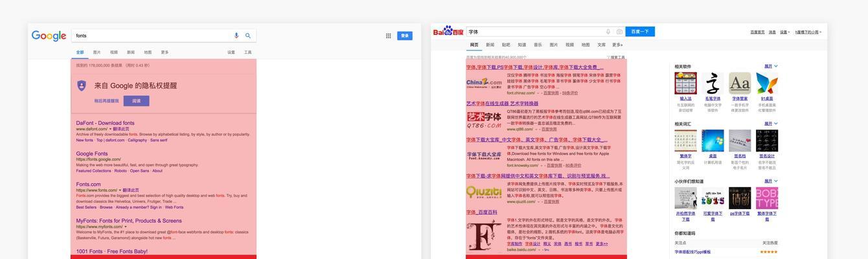This screenshot has width=868, height=259.
Task: Open the 艺术字体在线生成器 result link
Action: (502, 104)
